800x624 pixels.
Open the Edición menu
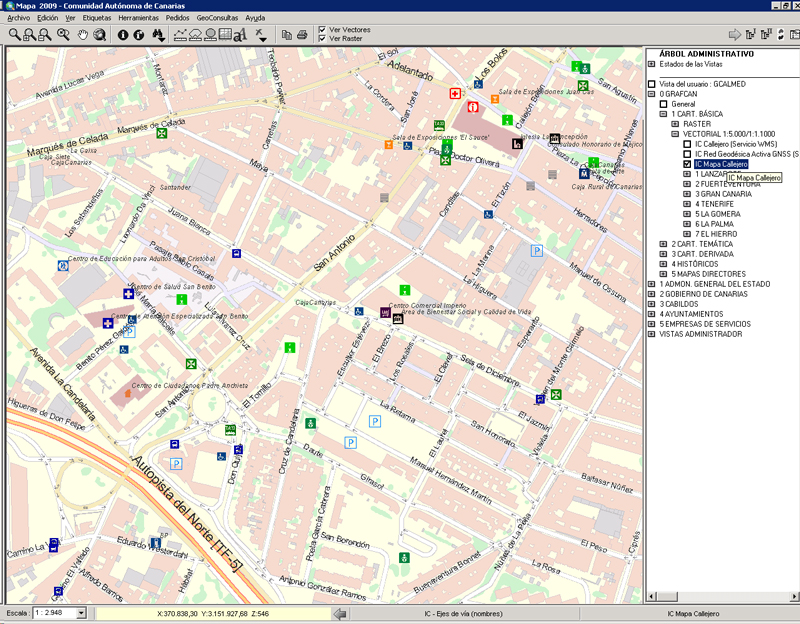click(47, 18)
